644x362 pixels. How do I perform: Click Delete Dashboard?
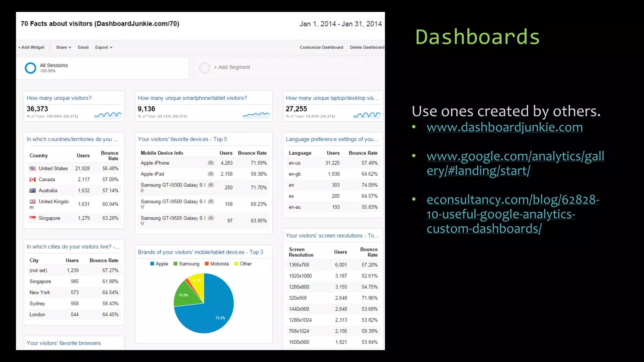coord(367,47)
